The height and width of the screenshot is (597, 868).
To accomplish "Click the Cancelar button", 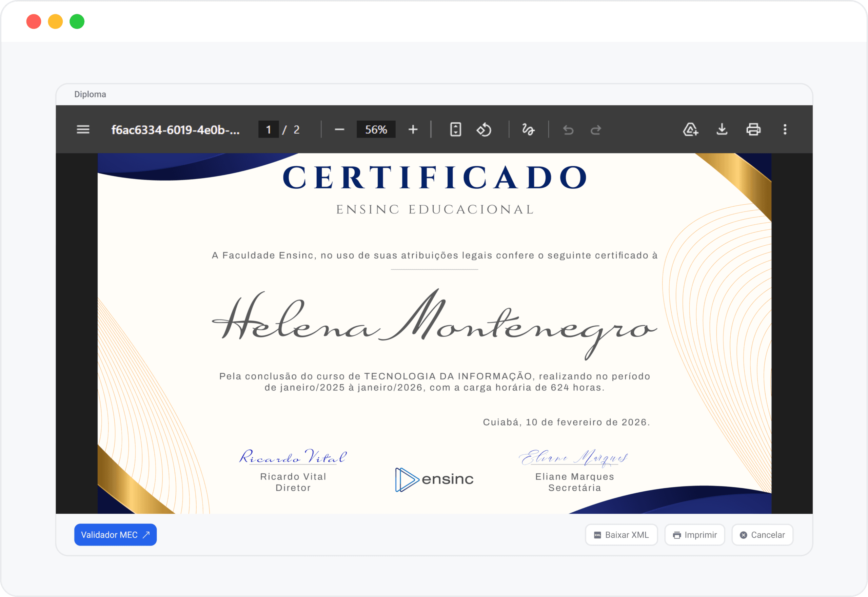I will pos(763,535).
